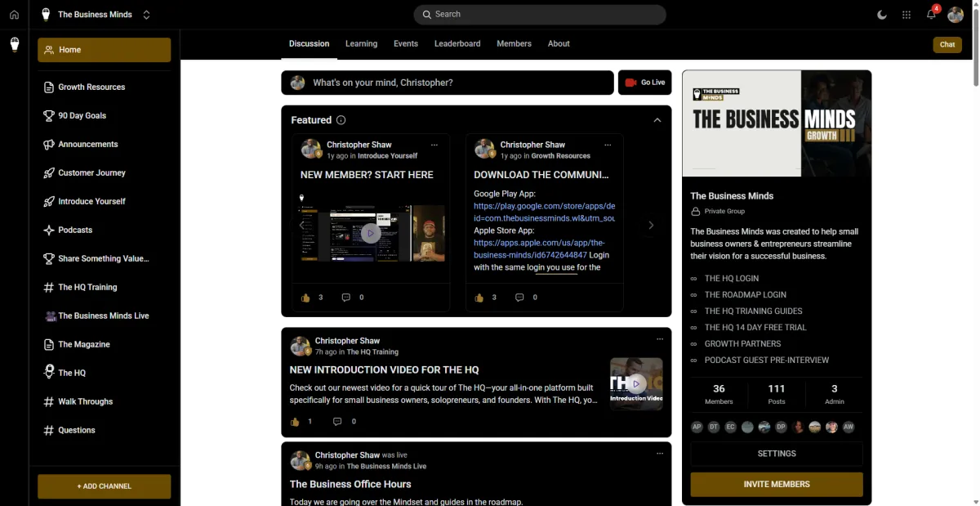Open THE ROADMAP LOGIN link

coord(746,295)
